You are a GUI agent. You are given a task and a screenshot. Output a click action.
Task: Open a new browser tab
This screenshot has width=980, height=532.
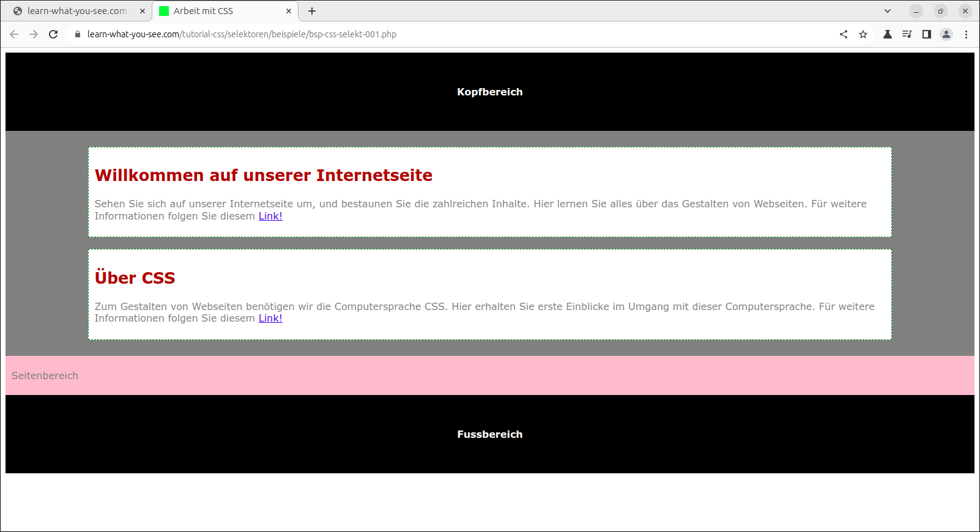312,11
